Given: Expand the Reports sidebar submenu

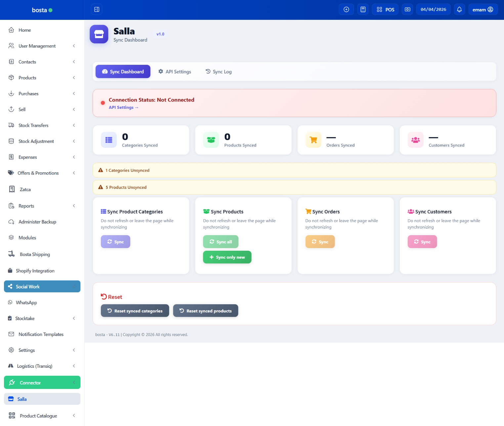Looking at the screenshot, I should (x=42, y=206).
